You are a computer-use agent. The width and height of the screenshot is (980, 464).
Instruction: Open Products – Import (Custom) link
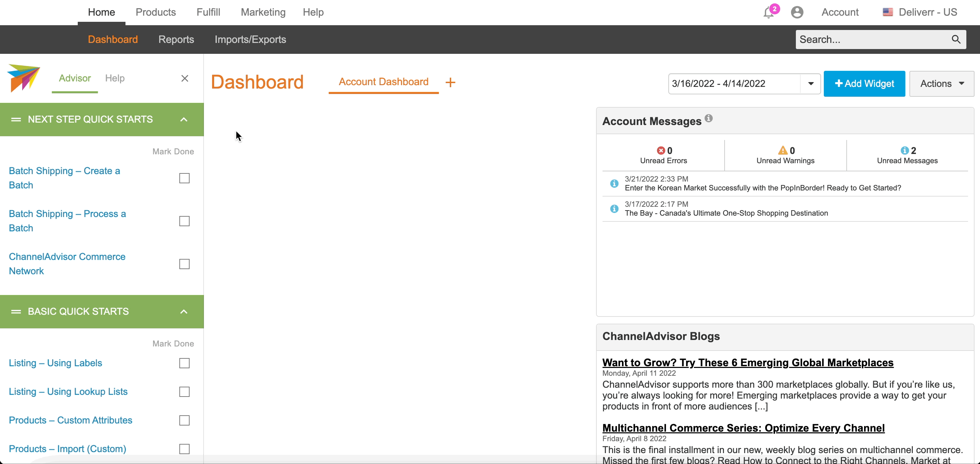pyautogui.click(x=67, y=449)
